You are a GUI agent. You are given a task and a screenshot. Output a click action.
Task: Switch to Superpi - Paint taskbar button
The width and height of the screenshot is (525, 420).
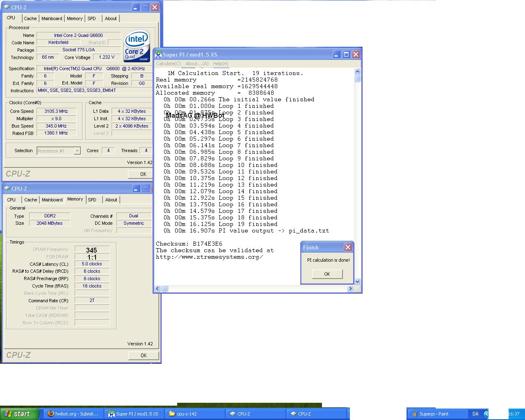pyautogui.click(x=437, y=414)
